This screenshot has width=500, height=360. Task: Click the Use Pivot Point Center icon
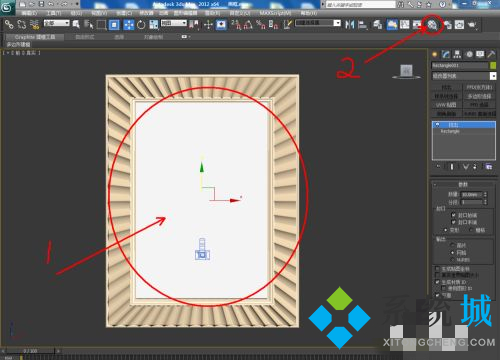pos(194,25)
